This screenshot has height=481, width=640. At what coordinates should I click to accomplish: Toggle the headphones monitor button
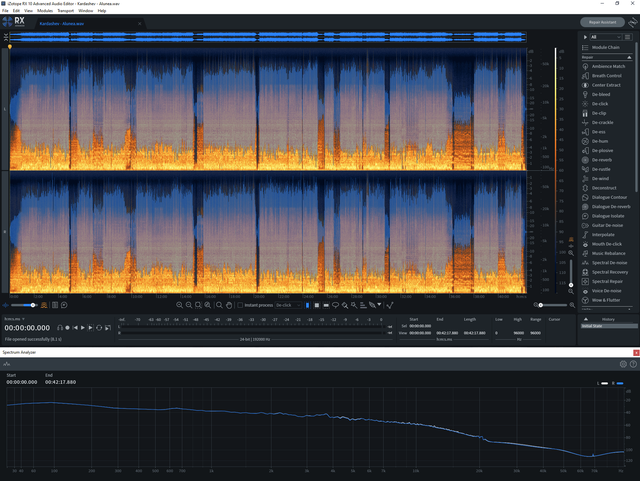(x=60, y=327)
